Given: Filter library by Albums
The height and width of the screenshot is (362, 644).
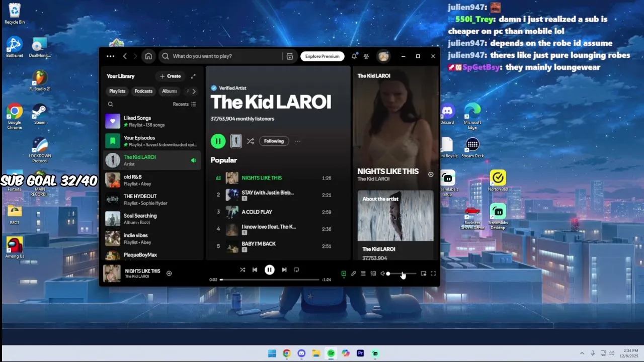Looking at the screenshot, I should (x=170, y=91).
